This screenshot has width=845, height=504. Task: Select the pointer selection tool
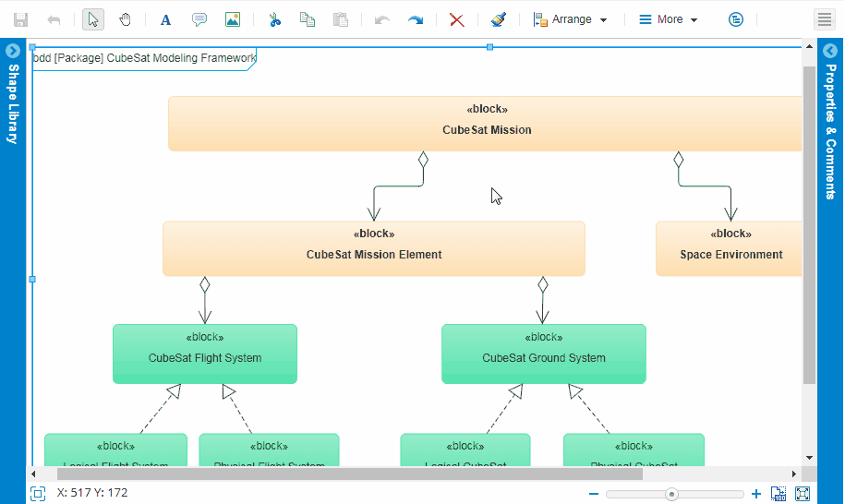click(x=93, y=20)
